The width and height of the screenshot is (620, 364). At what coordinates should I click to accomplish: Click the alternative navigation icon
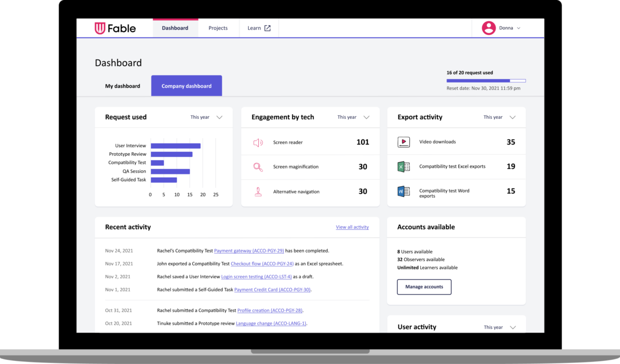point(258,192)
